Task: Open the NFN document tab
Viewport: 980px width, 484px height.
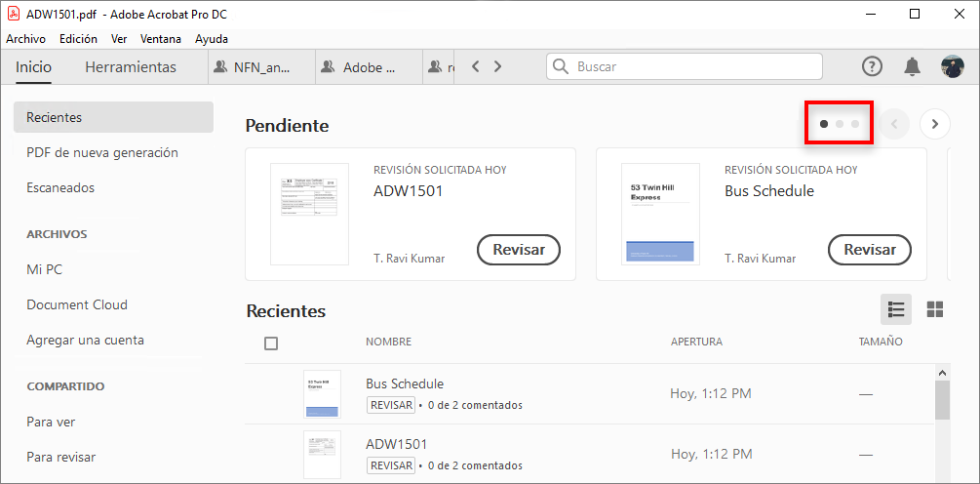Action: coord(258,67)
